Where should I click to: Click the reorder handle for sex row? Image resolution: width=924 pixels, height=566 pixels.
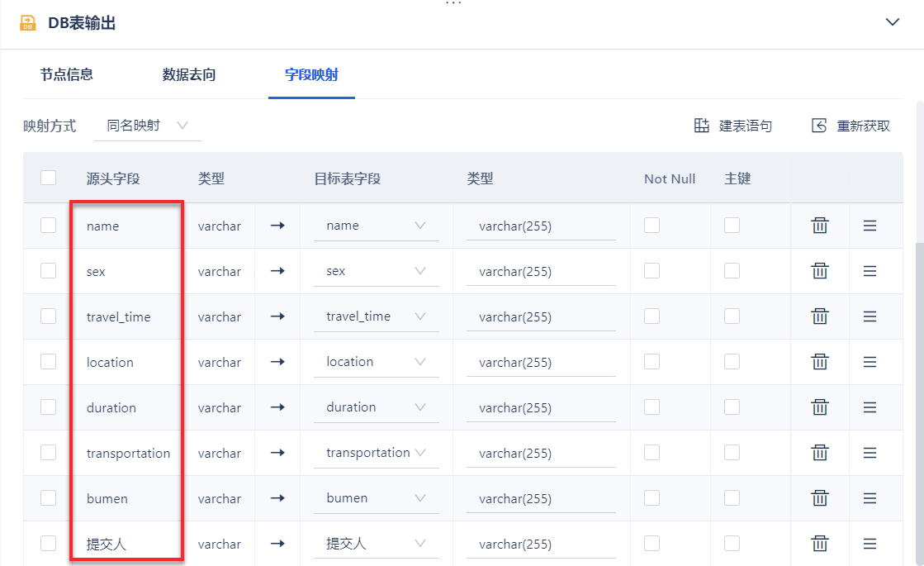pyautogui.click(x=870, y=271)
